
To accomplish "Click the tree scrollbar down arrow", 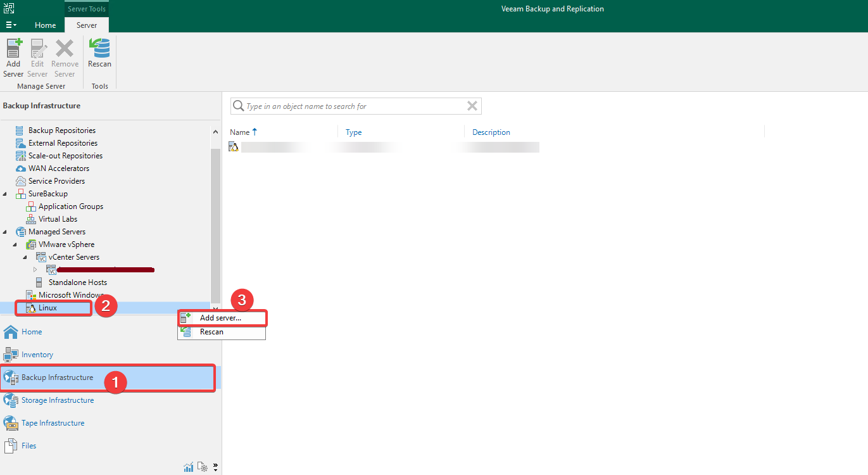I will [x=216, y=308].
